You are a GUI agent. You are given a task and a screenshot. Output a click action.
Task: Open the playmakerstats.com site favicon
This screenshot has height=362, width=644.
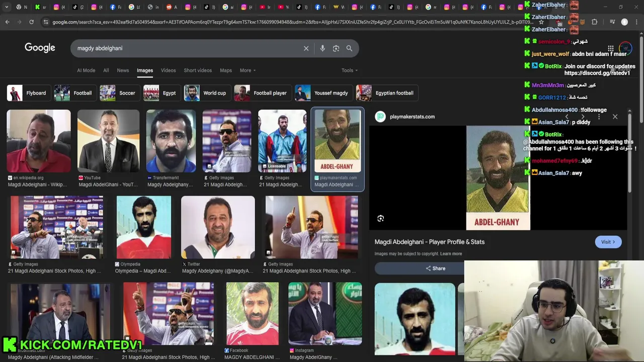coord(380,117)
